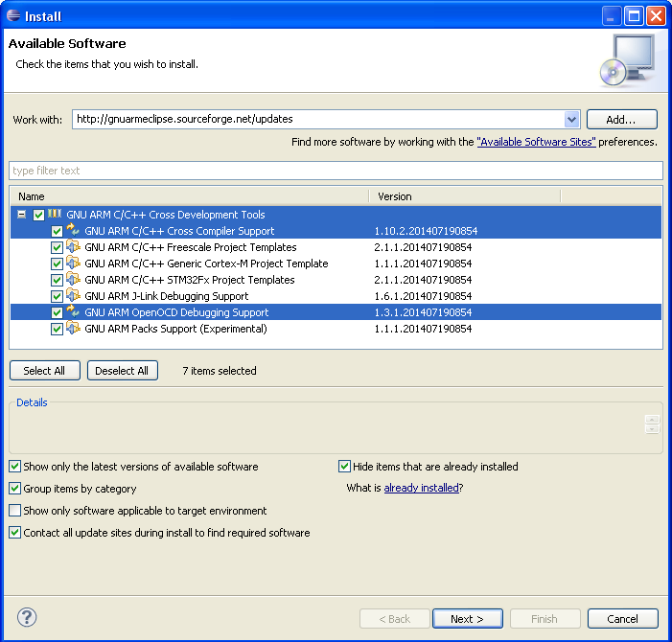Click the Details group label
The image size is (672, 642).
(x=32, y=402)
